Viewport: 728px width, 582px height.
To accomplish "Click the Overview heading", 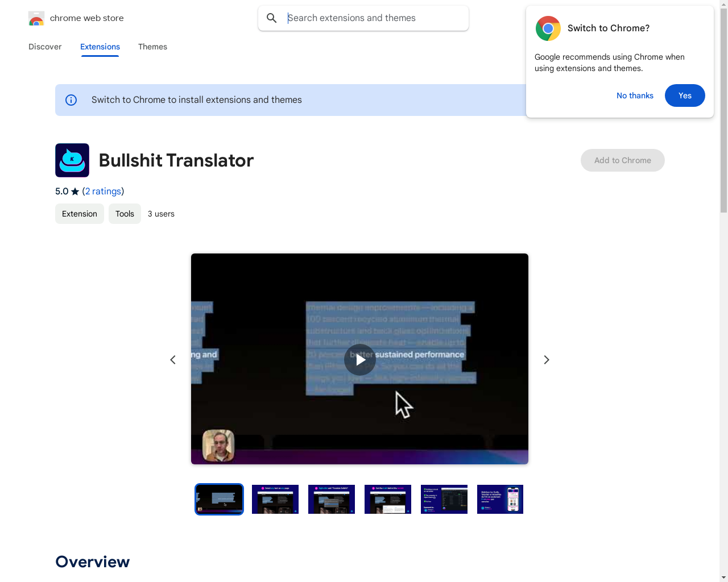I will [93, 562].
